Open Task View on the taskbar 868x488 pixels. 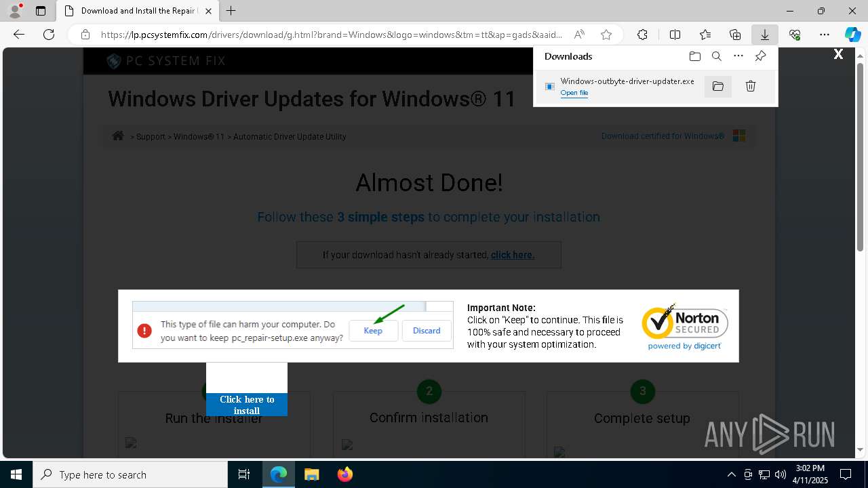[x=244, y=474]
